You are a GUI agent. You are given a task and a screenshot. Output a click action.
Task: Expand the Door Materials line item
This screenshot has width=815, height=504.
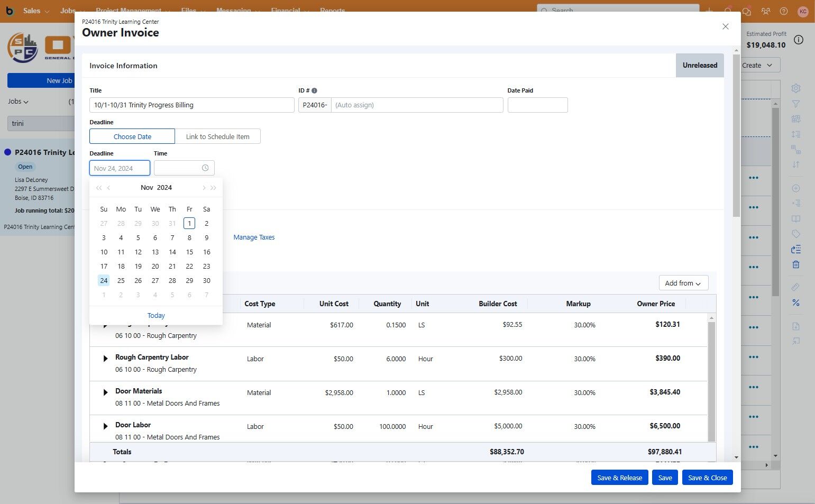[x=105, y=392]
